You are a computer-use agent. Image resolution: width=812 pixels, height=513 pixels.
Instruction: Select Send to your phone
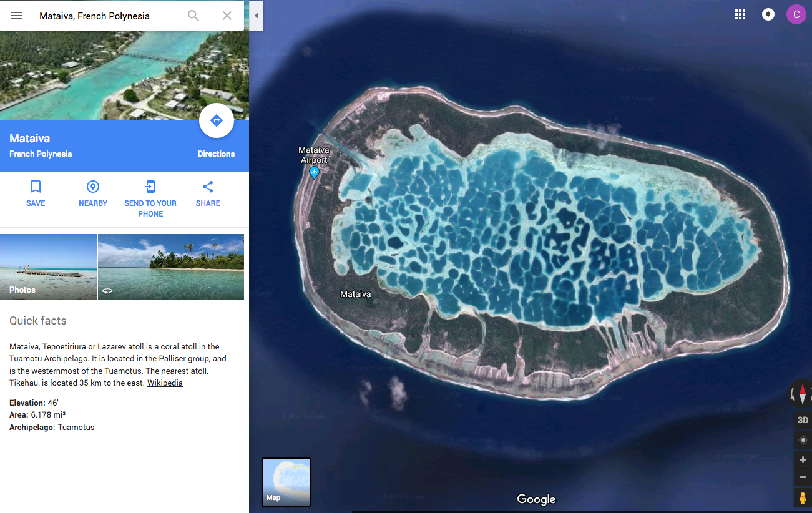[x=150, y=187]
